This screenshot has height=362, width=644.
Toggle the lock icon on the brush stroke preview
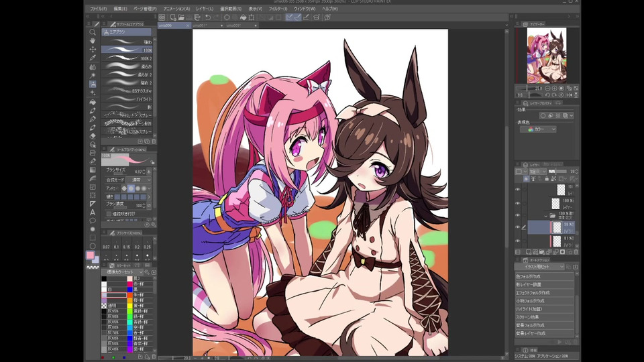[152, 162]
